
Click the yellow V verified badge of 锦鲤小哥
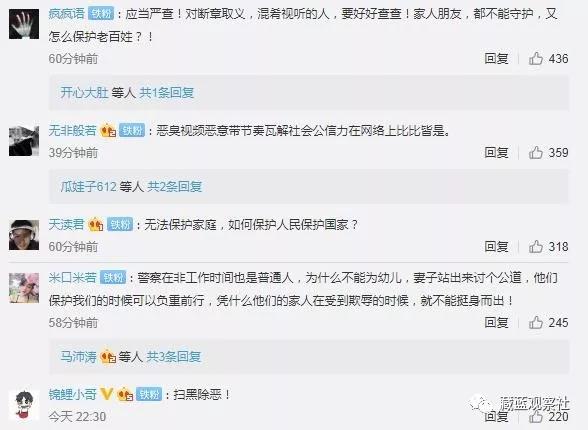106,394
